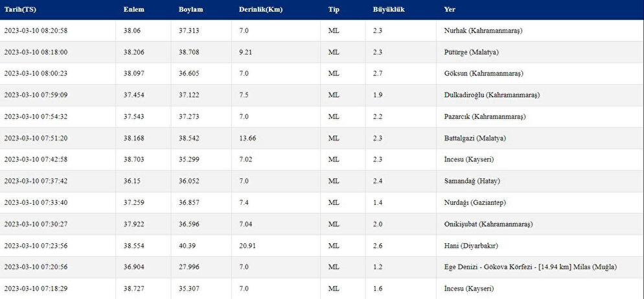The width and height of the screenshot is (644, 299).
Task: Sort by the Büyüklük column header
Action: click(x=389, y=10)
